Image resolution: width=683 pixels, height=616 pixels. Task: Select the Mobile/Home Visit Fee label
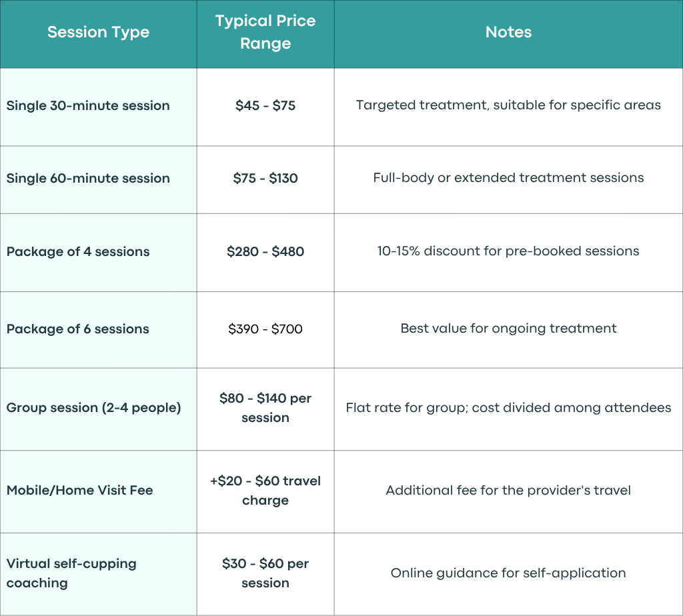click(80, 491)
